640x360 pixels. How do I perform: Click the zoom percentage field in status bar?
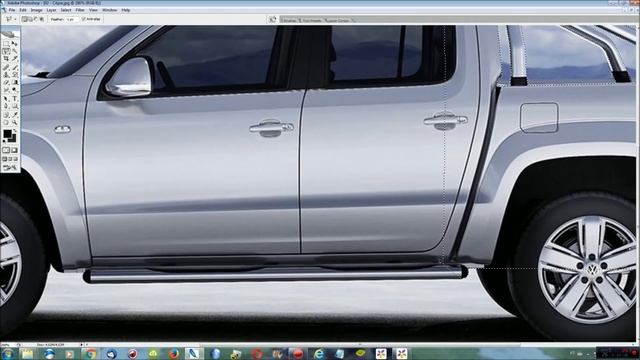pyautogui.click(x=8, y=344)
